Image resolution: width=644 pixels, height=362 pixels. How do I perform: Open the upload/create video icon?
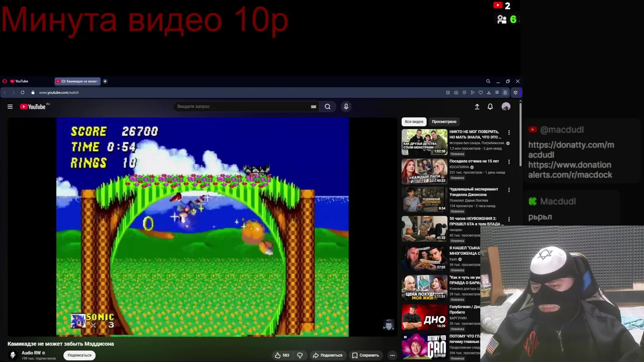(x=477, y=107)
